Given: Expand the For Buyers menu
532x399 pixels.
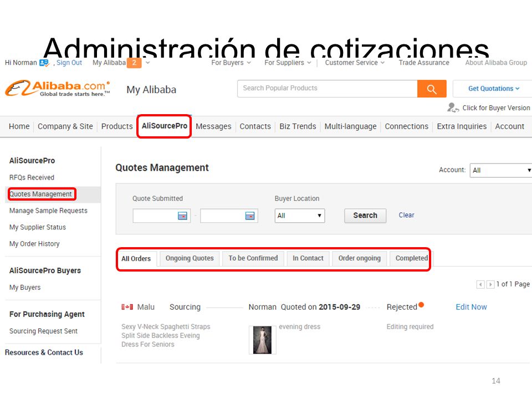Looking at the screenshot, I should pyautogui.click(x=231, y=63).
